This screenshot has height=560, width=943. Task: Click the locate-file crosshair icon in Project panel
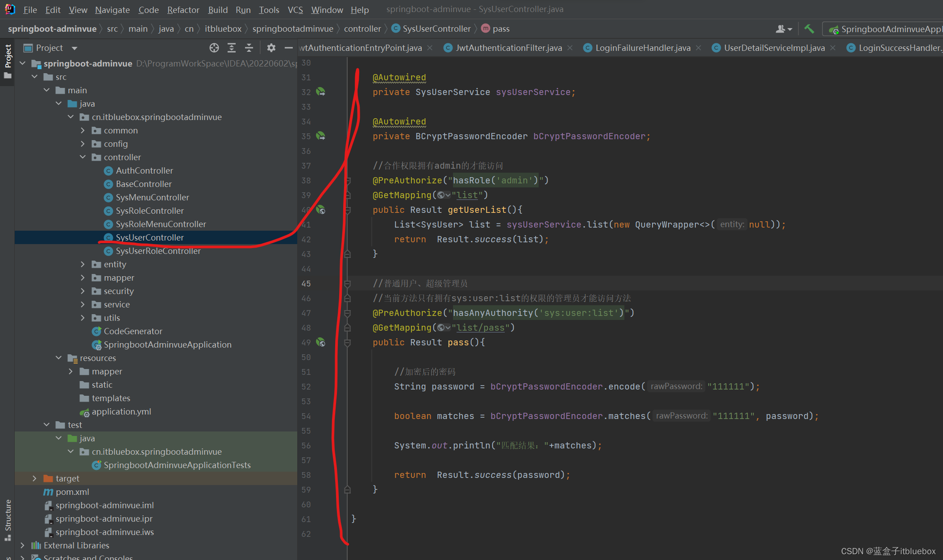pyautogui.click(x=214, y=48)
